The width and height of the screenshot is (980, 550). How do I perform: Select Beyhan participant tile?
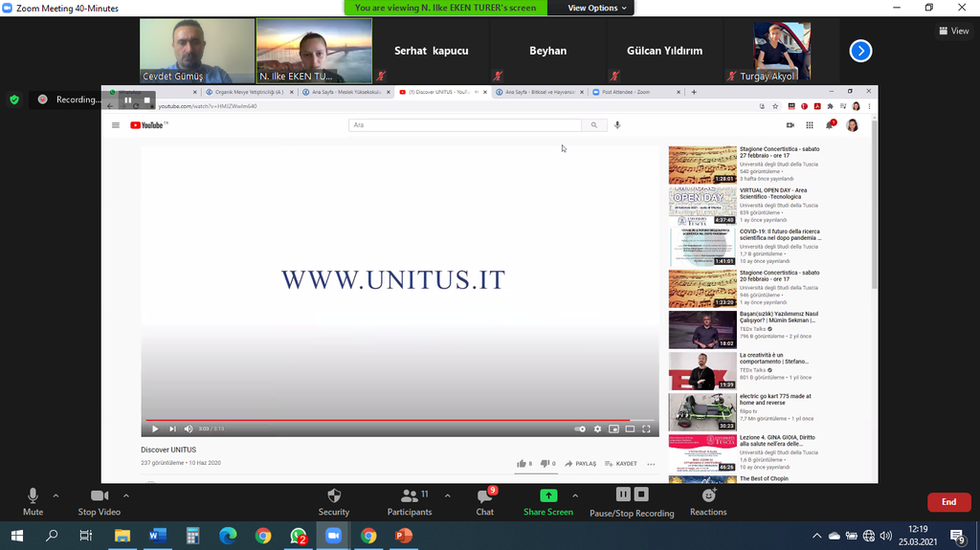tap(548, 51)
